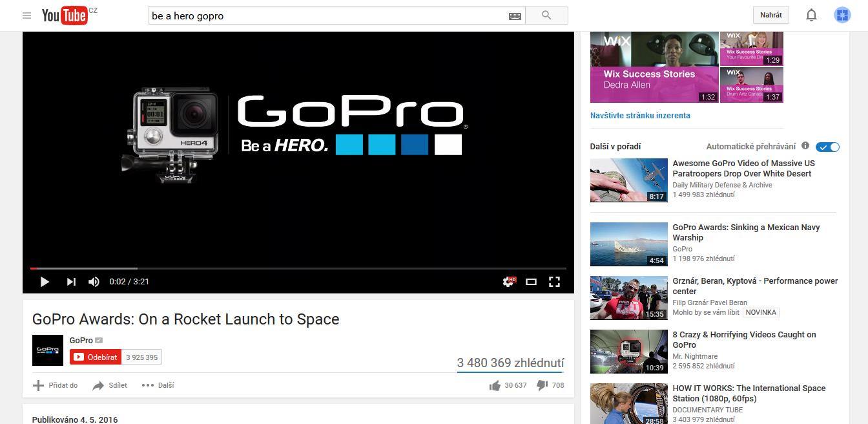The height and width of the screenshot is (424, 868).
Task: Click the '1 198 976 zhlédnutí' view count
Action: [704, 259]
